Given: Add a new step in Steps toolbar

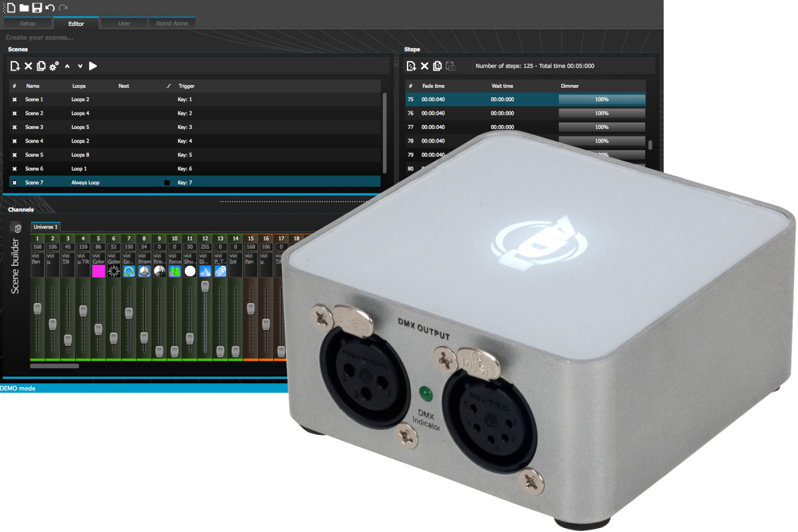Looking at the screenshot, I should [x=412, y=66].
